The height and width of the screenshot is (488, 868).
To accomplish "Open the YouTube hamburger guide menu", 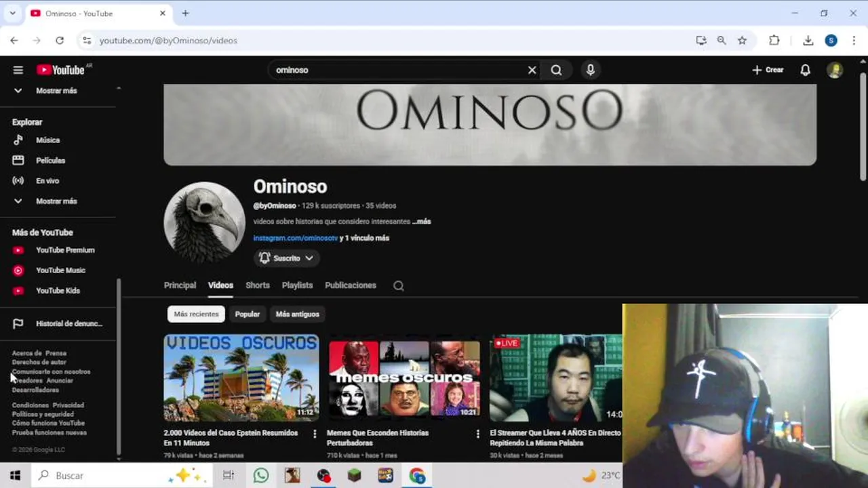I will 18,70.
